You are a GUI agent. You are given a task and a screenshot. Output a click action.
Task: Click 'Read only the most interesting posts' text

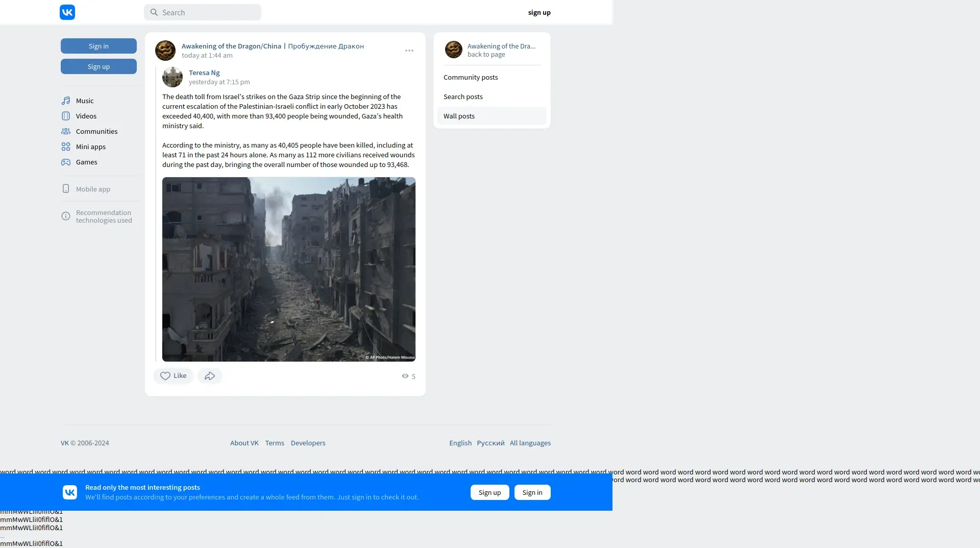[142, 488]
